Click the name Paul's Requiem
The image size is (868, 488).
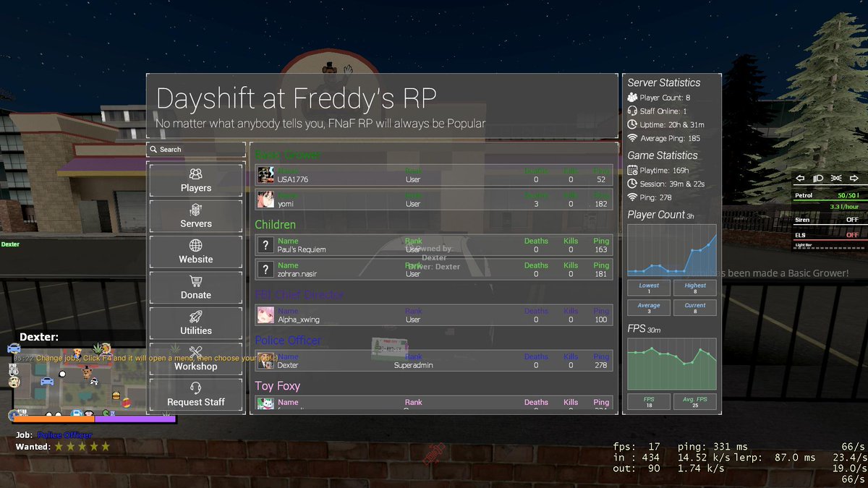[302, 249]
